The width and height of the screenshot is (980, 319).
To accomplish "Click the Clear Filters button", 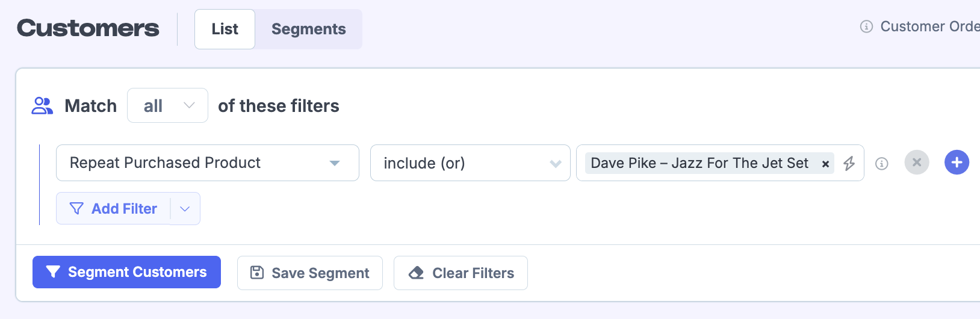I will pos(461,273).
